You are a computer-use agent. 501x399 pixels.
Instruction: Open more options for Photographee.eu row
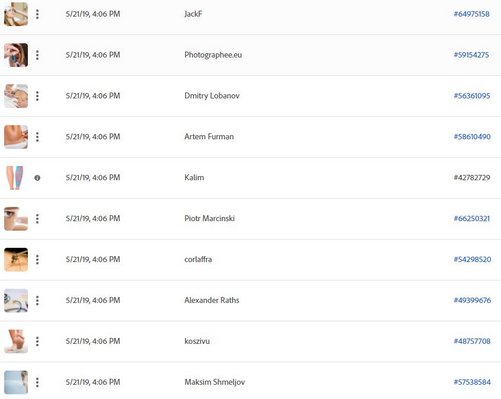[x=37, y=55]
